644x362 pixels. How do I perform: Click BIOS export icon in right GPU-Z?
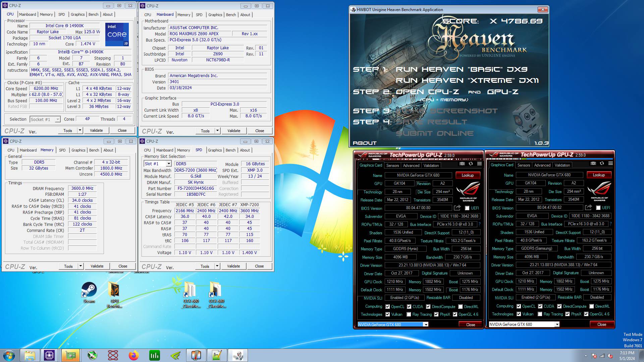[588, 207]
